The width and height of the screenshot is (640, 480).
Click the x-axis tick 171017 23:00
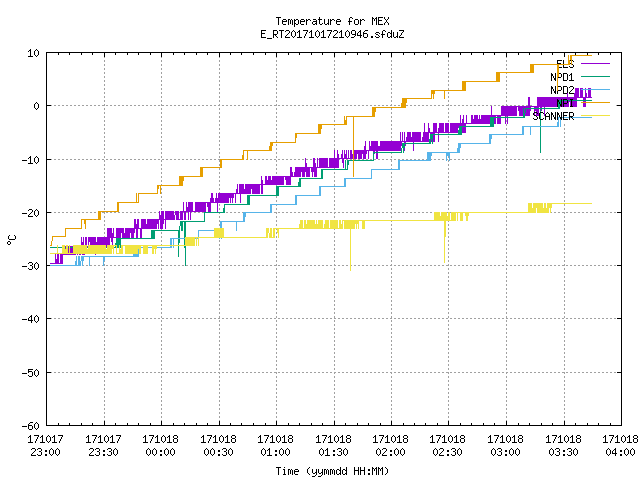tap(45, 445)
